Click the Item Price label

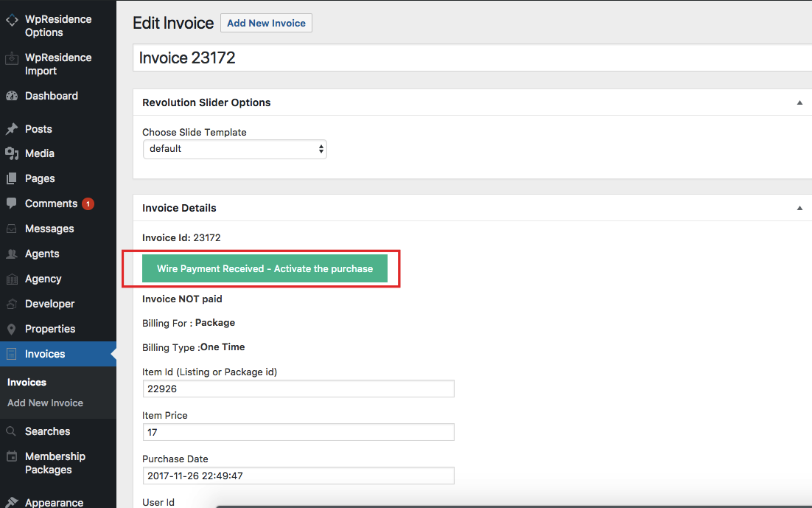click(164, 416)
